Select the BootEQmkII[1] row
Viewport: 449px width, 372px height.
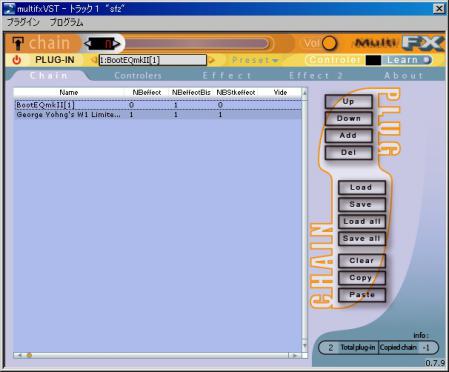pos(158,105)
